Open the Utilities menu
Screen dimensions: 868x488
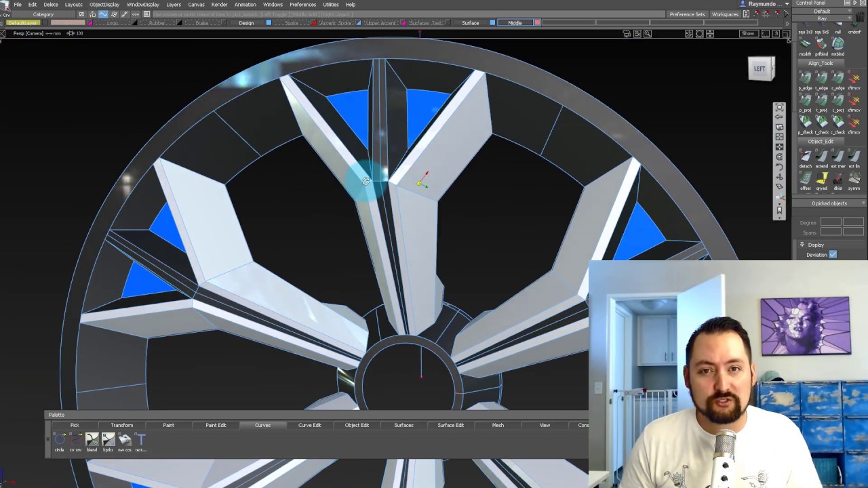click(x=331, y=4)
